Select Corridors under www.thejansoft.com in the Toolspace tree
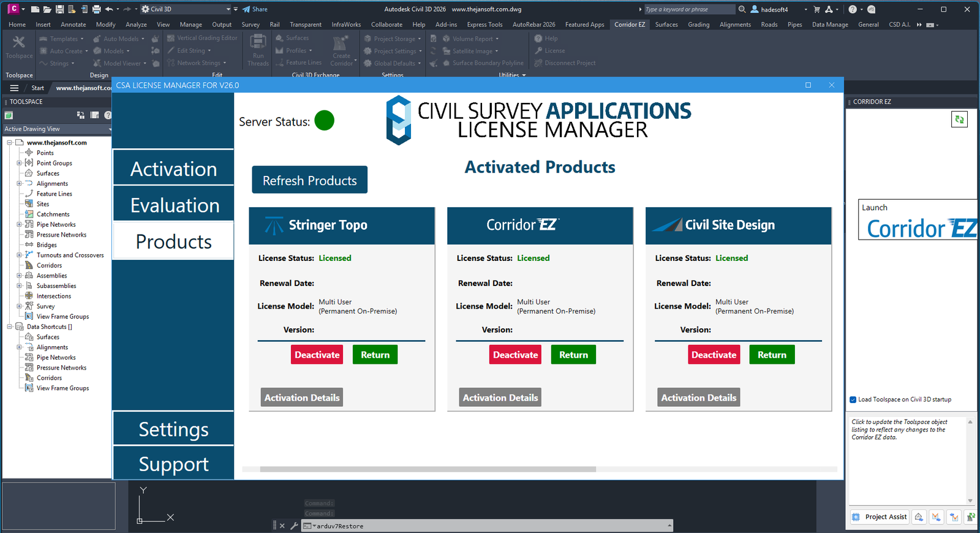The height and width of the screenshot is (533, 980). click(x=49, y=265)
